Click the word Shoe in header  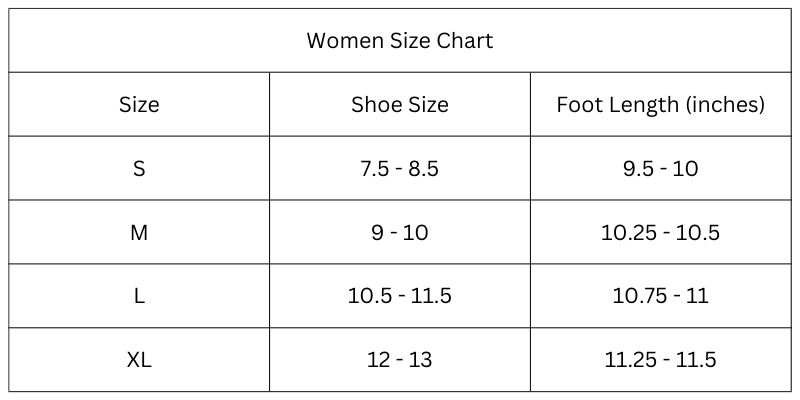(372, 105)
